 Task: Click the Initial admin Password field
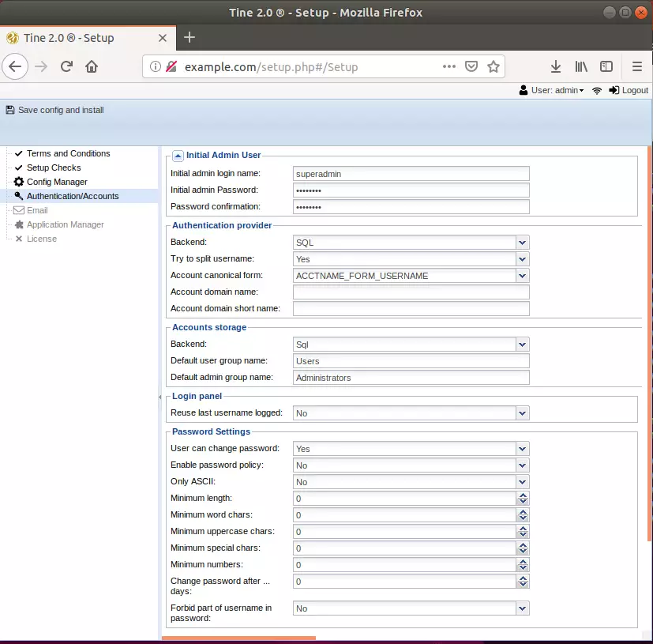pyautogui.click(x=411, y=190)
